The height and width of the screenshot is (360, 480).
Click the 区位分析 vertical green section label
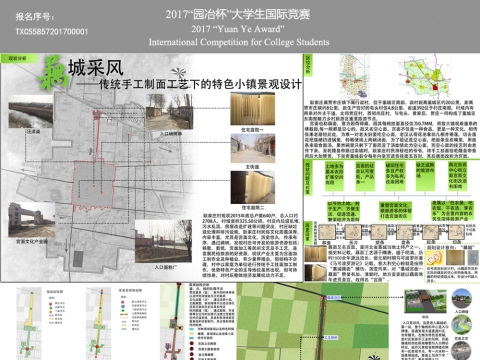pos(308,66)
